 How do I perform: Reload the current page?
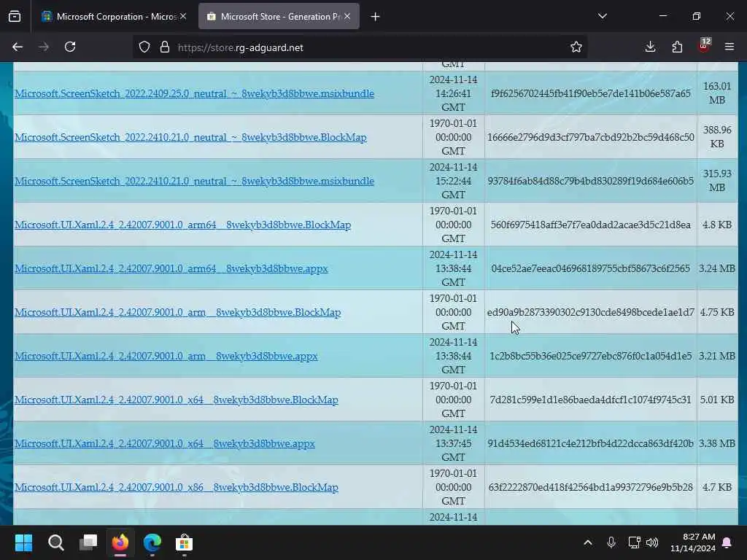pos(70,47)
